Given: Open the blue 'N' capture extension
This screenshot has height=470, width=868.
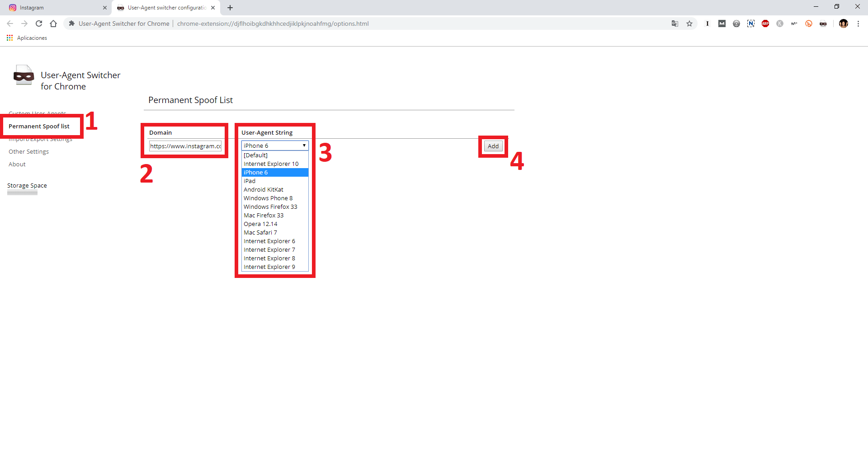Looking at the screenshot, I should [x=751, y=23].
